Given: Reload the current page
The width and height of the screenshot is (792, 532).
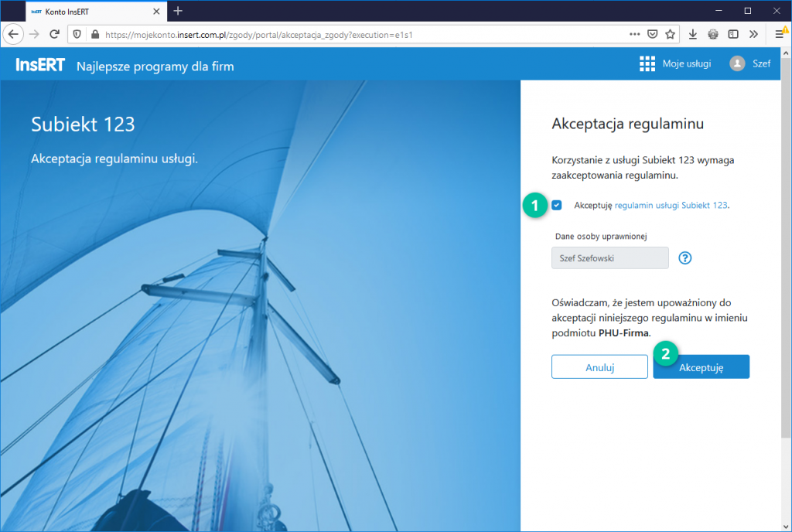Looking at the screenshot, I should click(x=55, y=34).
